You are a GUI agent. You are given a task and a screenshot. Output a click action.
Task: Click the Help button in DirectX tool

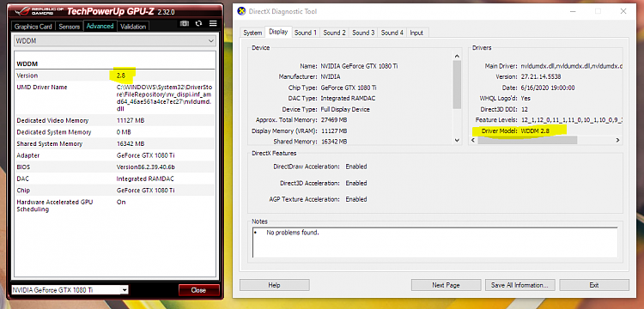click(275, 285)
